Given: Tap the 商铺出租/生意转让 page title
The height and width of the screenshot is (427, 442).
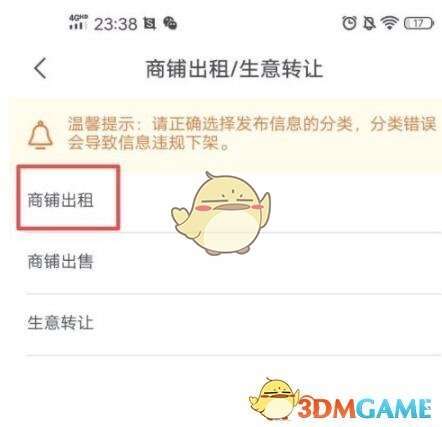Looking at the screenshot, I should pyautogui.click(x=235, y=69).
